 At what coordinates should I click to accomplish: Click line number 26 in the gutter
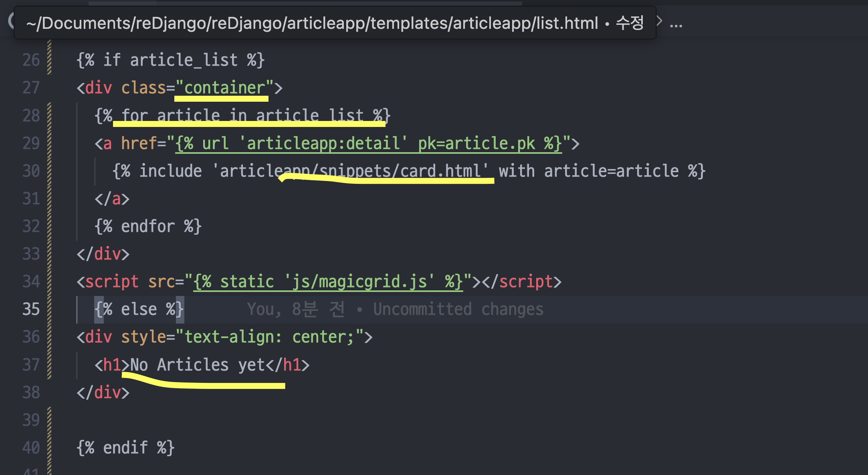[31, 60]
